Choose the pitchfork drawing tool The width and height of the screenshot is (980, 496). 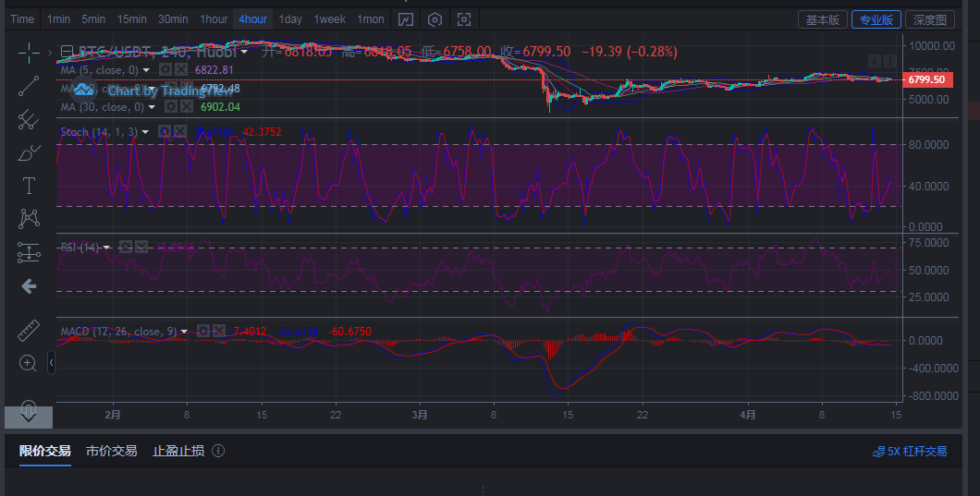(29, 119)
